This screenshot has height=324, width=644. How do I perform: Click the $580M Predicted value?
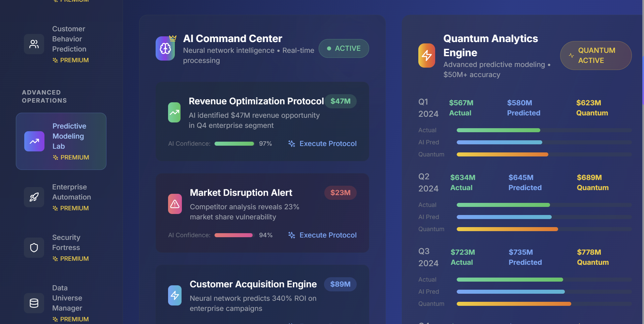pyautogui.click(x=524, y=108)
